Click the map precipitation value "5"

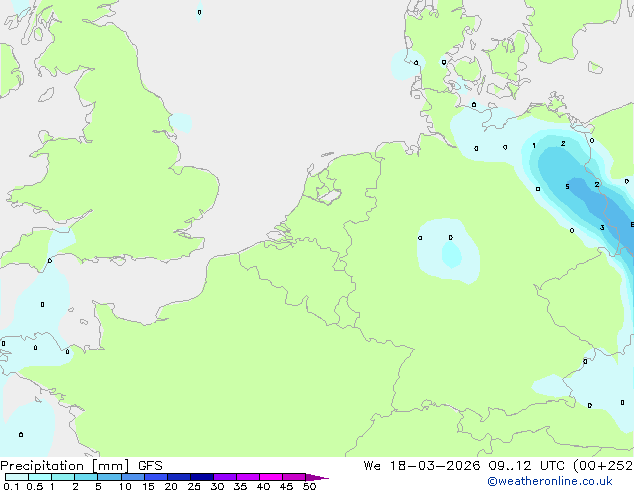(567, 187)
